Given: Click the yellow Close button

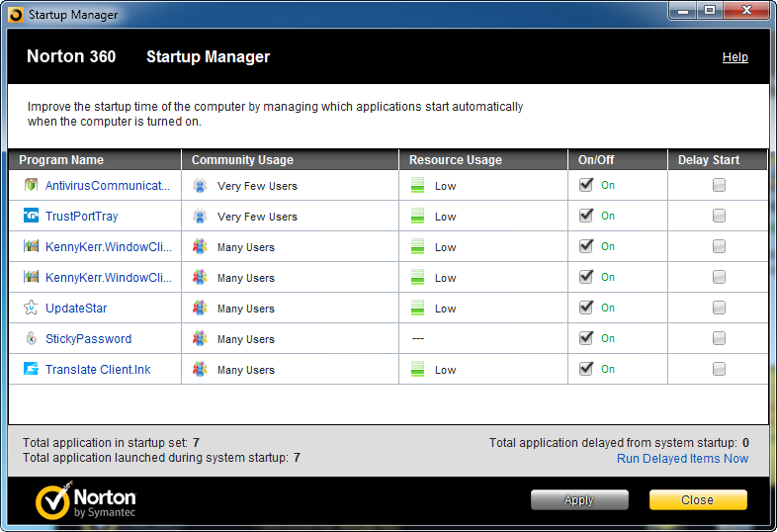Looking at the screenshot, I should (698, 499).
